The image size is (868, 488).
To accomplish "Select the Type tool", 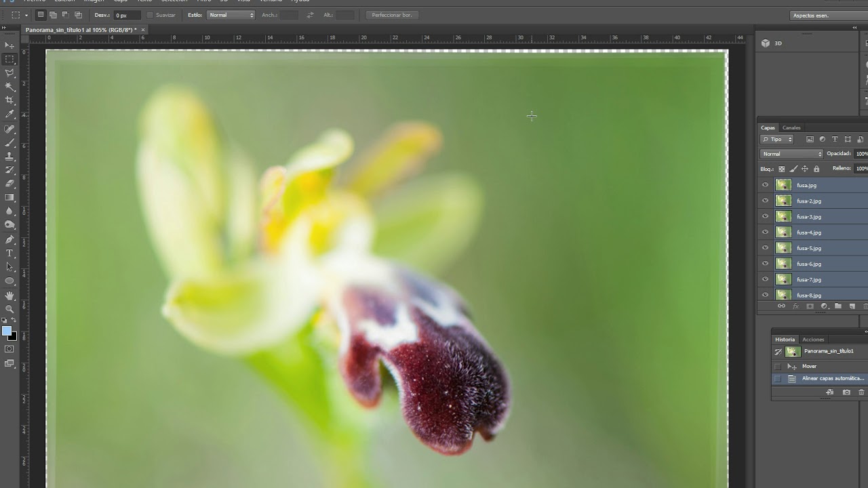I will pos(9,253).
